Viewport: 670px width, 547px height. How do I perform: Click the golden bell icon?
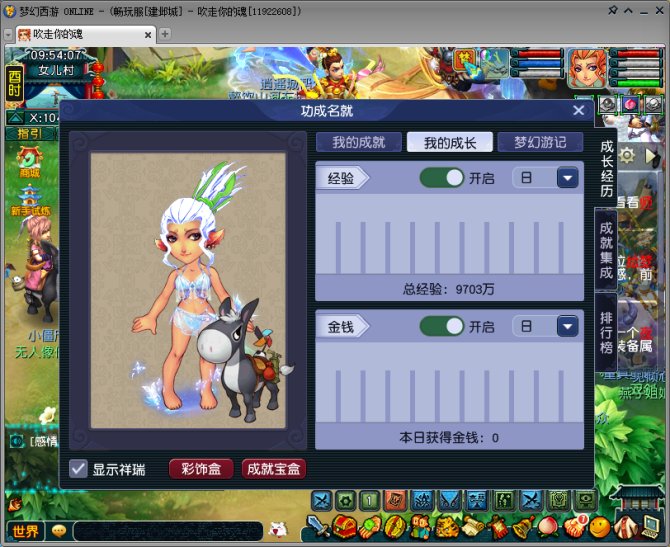pyautogui.click(x=523, y=527)
